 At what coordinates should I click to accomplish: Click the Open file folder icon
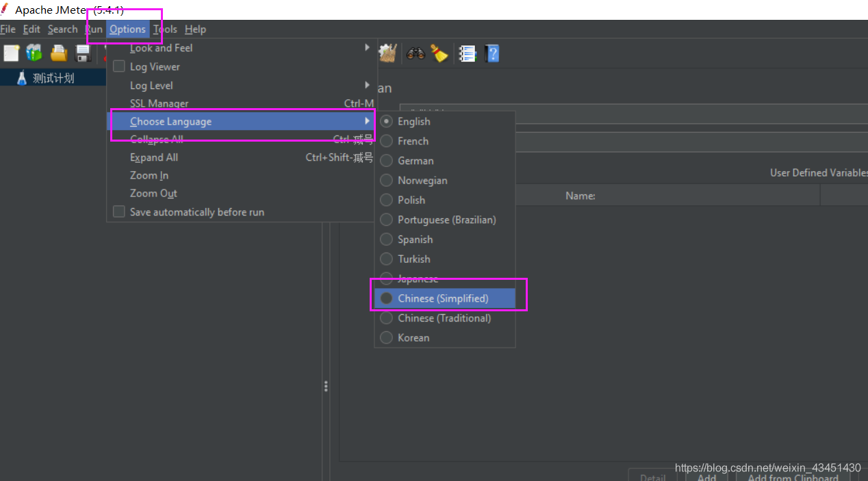[59, 53]
